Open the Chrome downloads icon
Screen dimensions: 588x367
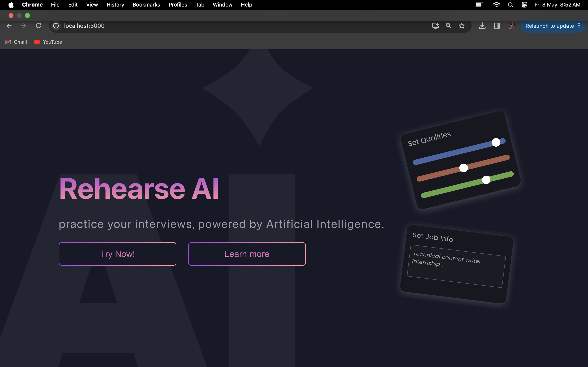(482, 26)
